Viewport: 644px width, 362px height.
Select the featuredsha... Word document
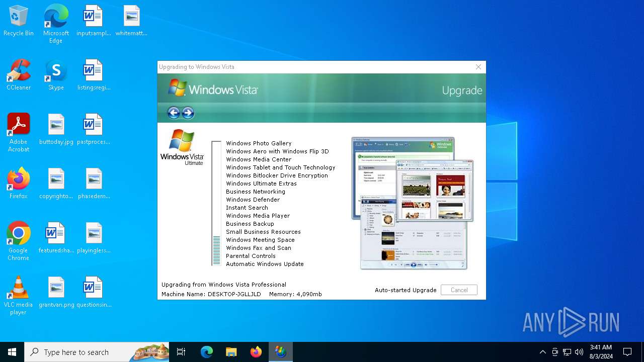[x=56, y=238]
